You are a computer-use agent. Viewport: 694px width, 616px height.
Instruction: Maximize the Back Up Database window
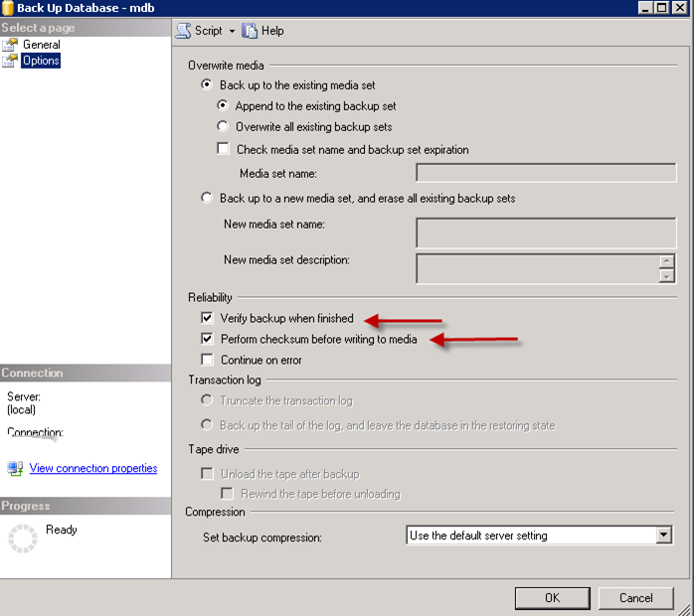662,8
